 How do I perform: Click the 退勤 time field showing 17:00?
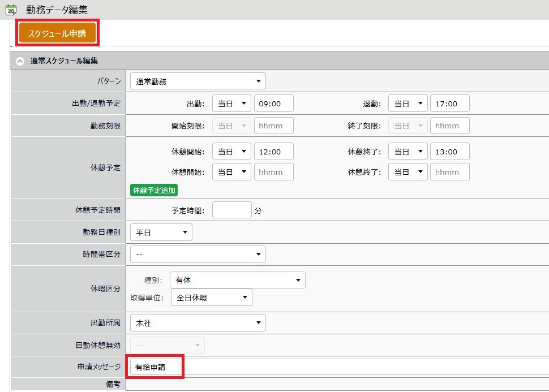pos(450,104)
